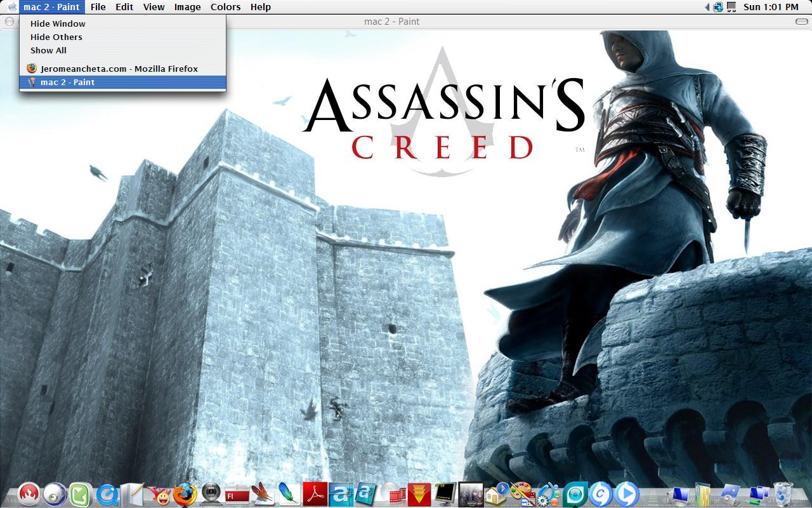Screen dimensions: 812x508
Task: Open the 'mac 2 - Paint' application menu
Action: tap(51, 7)
